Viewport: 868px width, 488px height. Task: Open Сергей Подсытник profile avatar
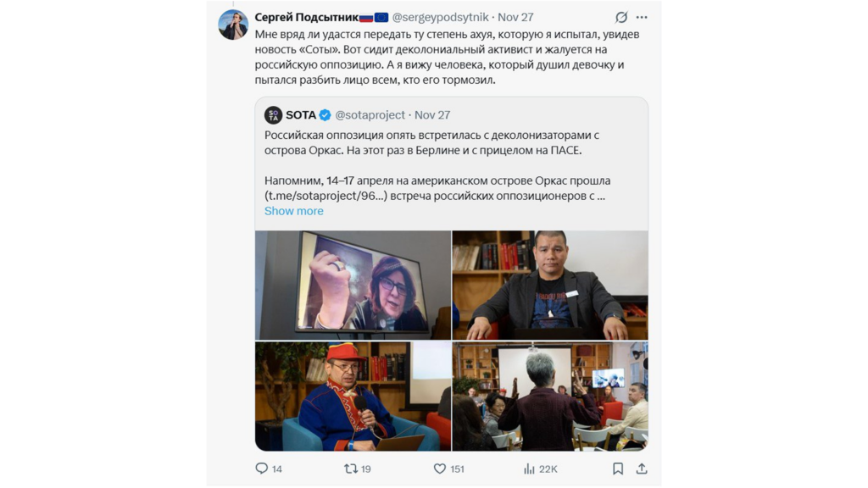coord(233,25)
